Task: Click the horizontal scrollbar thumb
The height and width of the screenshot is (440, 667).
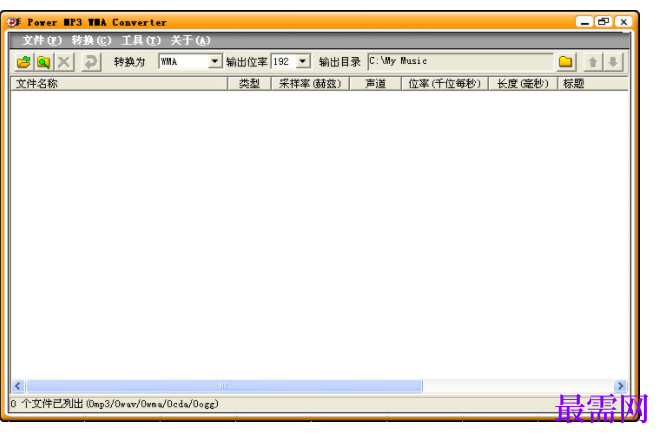Action: [x=224, y=386]
